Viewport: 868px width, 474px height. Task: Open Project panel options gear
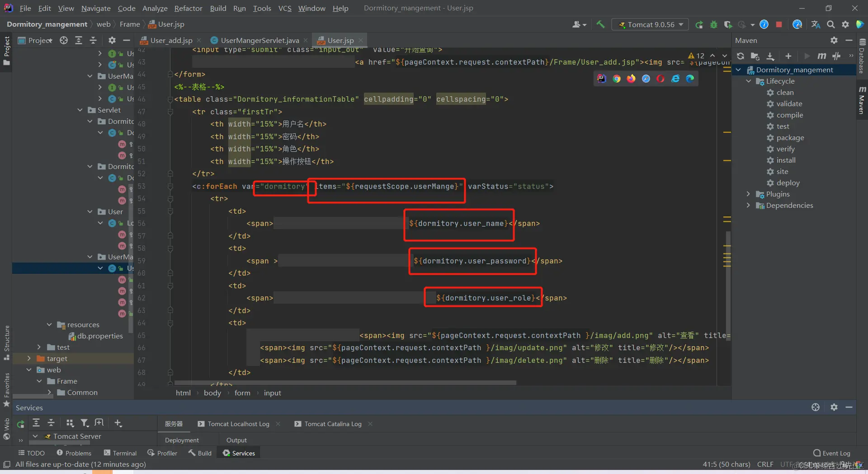pos(112,40)
